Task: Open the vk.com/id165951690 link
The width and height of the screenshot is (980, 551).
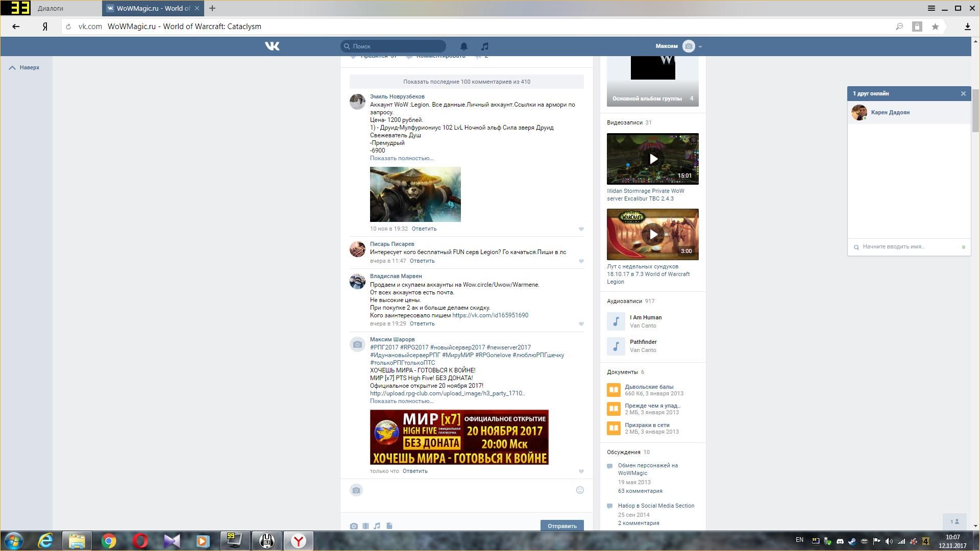Action: (490, 315)
